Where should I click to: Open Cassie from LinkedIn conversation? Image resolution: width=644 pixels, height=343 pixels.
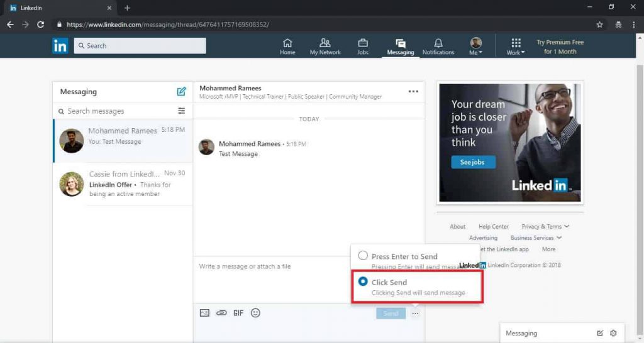(123, 184)
